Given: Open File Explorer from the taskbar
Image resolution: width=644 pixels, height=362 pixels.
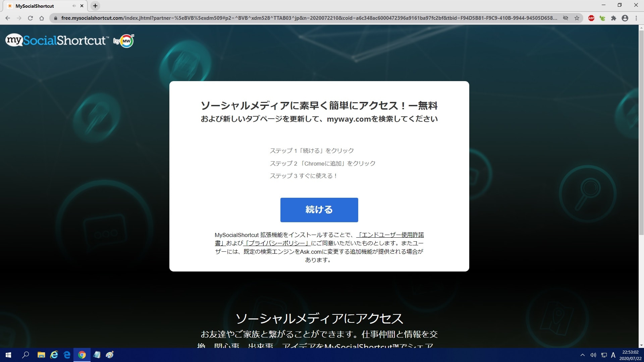Looking at the screenshot, I should click(41, 355).
